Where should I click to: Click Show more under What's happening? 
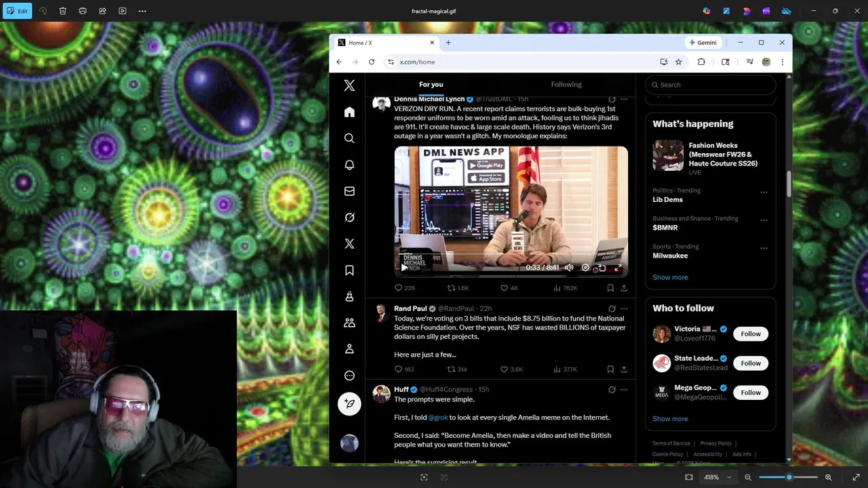670,277
